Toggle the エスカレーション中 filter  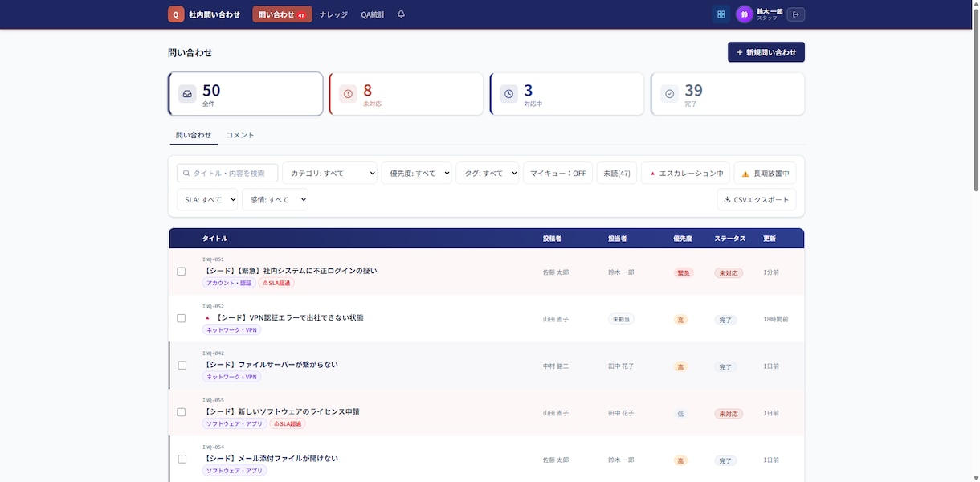coord(685,174)
